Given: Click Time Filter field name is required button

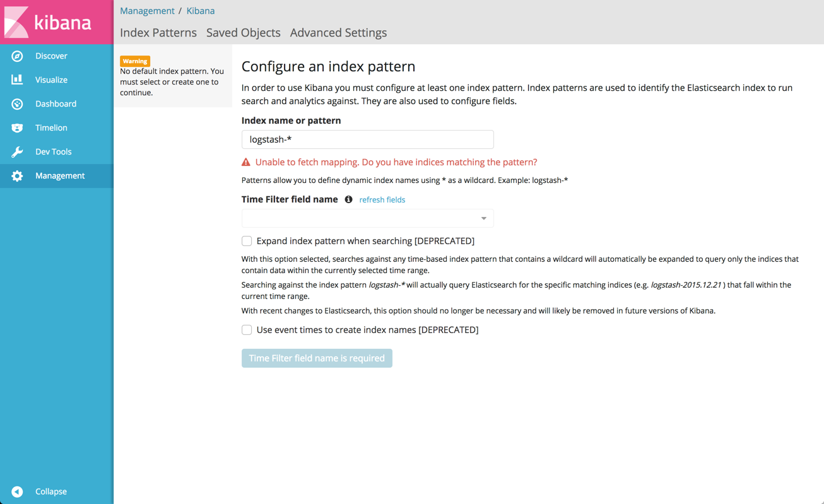Looking at the screenshot, I should click(317, 358).
